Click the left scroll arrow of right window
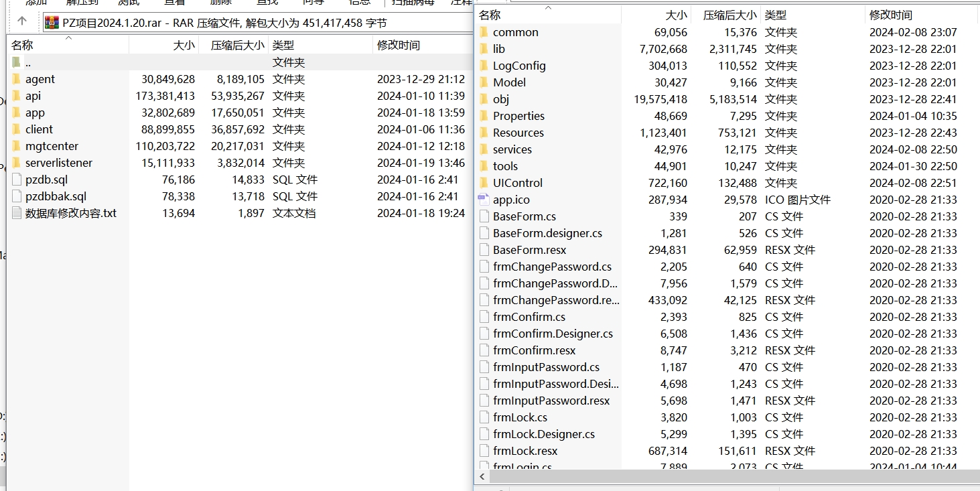The width and height of the screenshot is (980, 491). (x=482, y=476)
